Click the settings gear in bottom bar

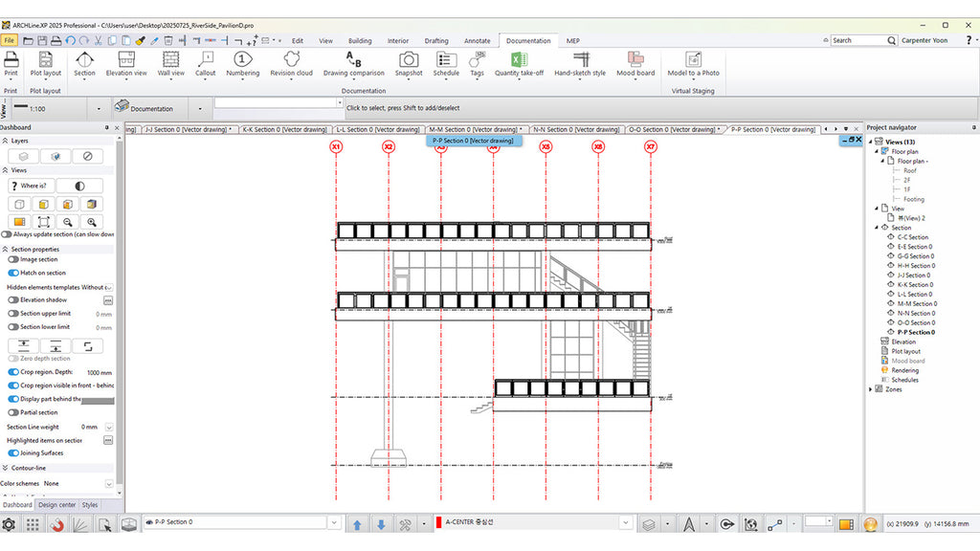coord(9,525)
